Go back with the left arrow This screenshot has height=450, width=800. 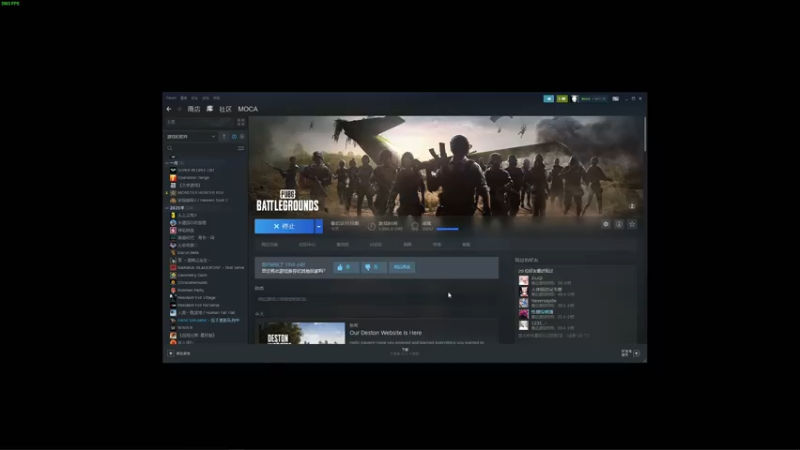pos(169,109)
